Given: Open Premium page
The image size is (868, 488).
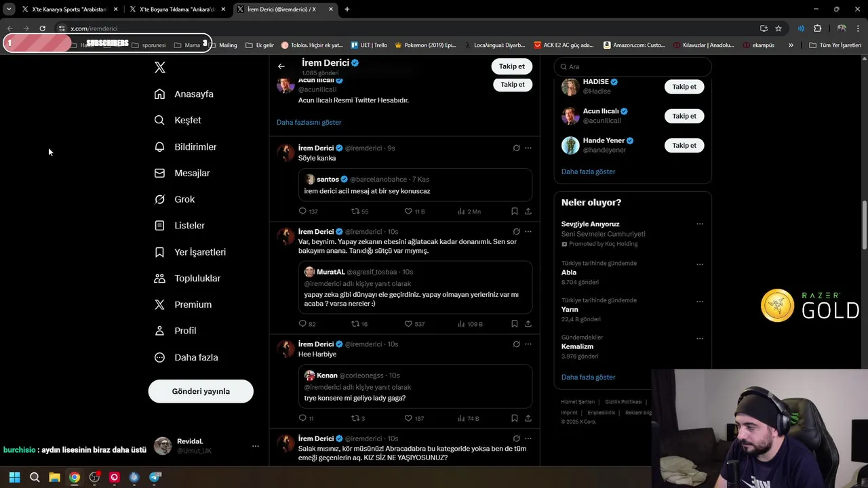Looking at the screenshot, I should (x=183, y=304).
